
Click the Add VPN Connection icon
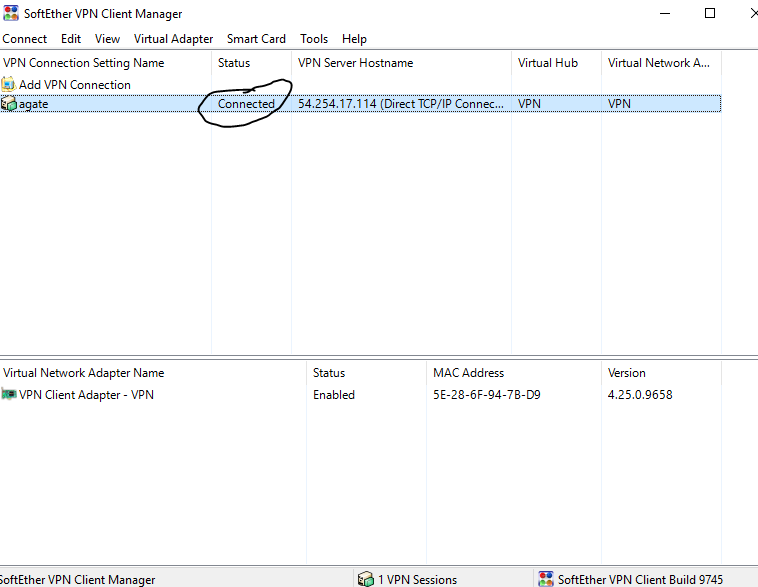click(x=9, y=85)
